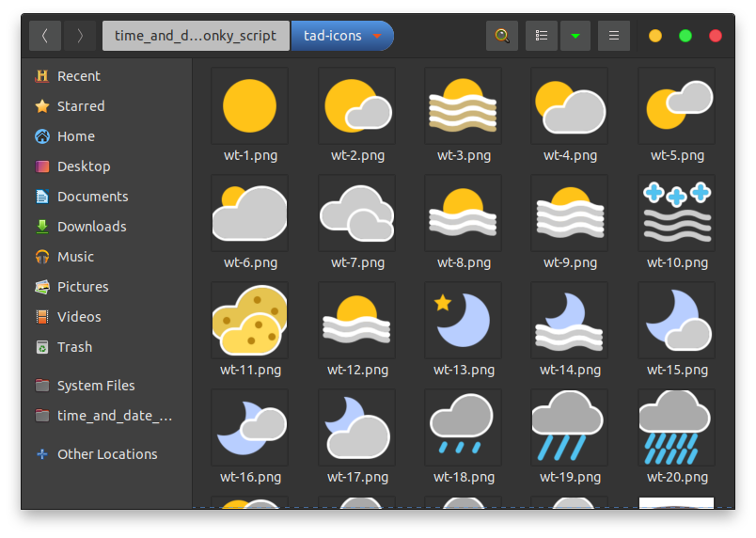Close the window with red button
The width and height of the screenshot is (756, 538).
point(716,36)
